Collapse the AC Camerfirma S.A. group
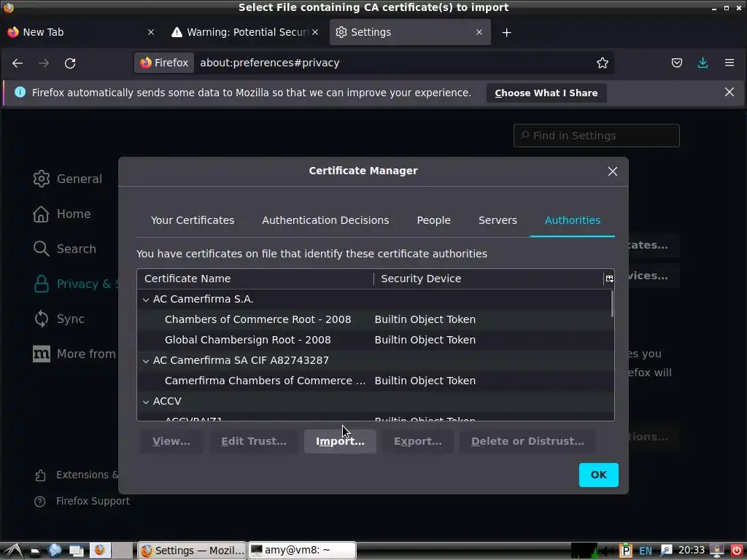This screenshot has width=747, height=560. point(146,300)
